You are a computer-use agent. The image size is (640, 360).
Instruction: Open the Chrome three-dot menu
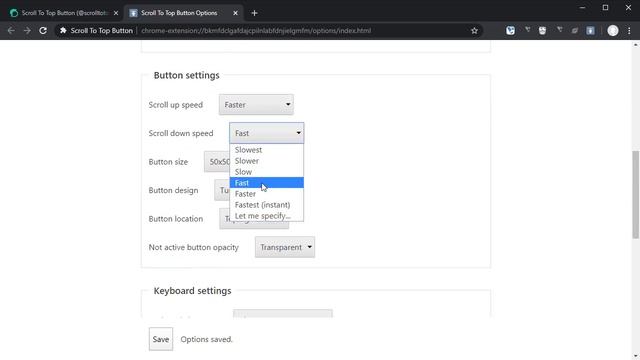[629, 31]
